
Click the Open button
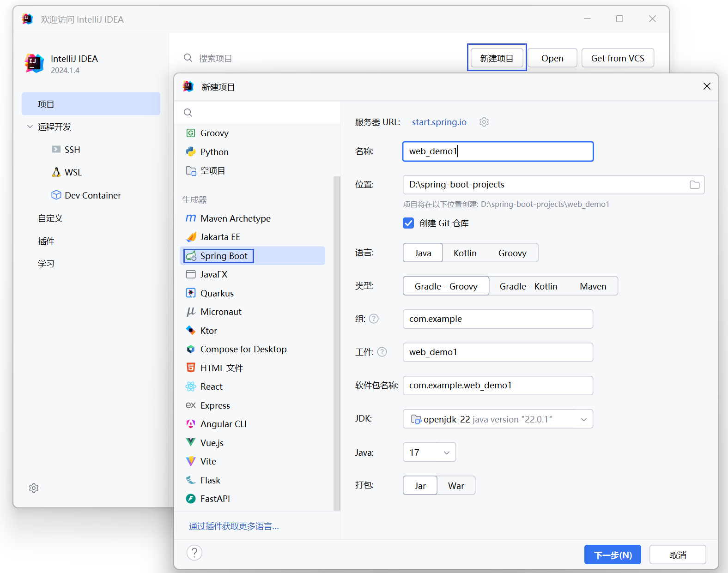click(552, 58)
